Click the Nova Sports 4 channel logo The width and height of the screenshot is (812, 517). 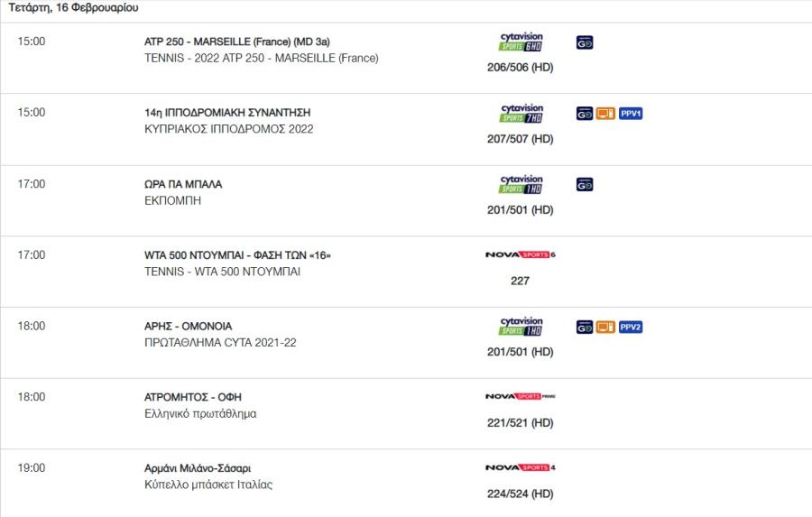coord(521,467)
